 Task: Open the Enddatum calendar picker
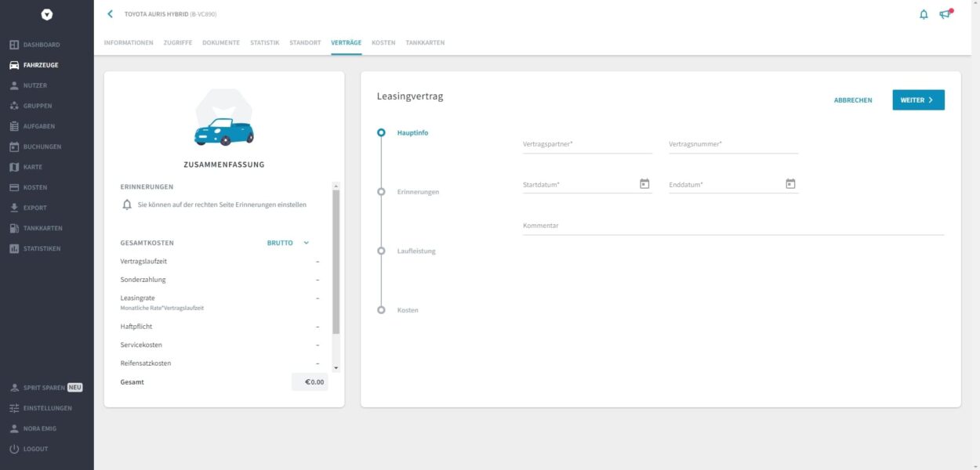[790, 183]
